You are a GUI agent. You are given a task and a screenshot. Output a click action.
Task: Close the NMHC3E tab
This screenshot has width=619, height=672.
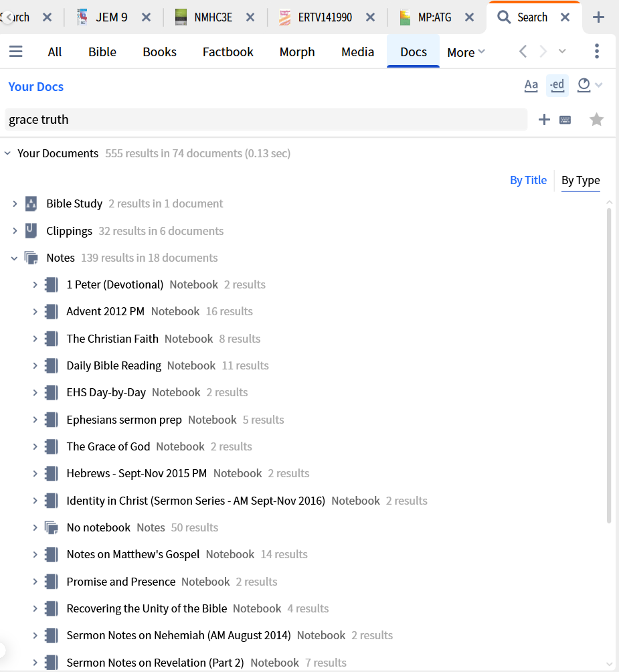250,17
